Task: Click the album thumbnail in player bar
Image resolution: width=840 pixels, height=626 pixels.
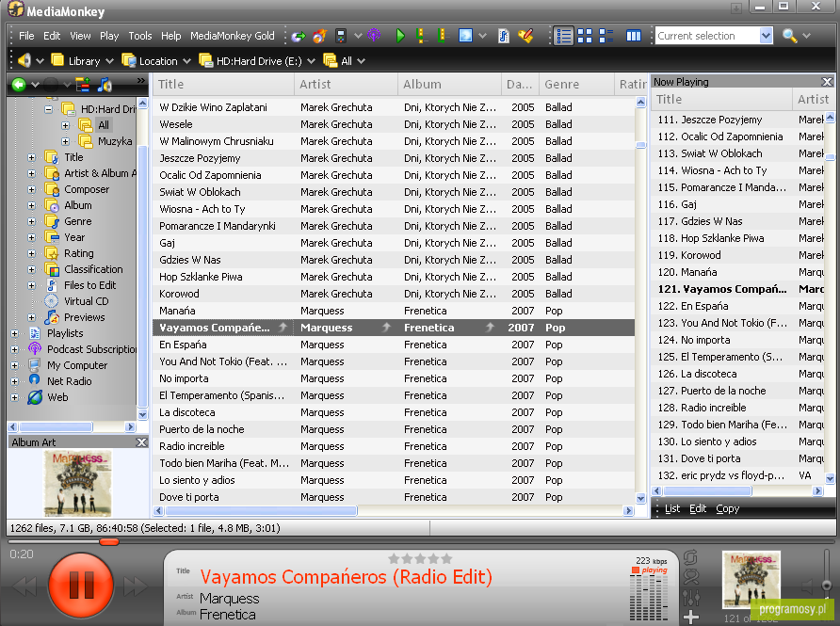Action: (x=751, y=580)
